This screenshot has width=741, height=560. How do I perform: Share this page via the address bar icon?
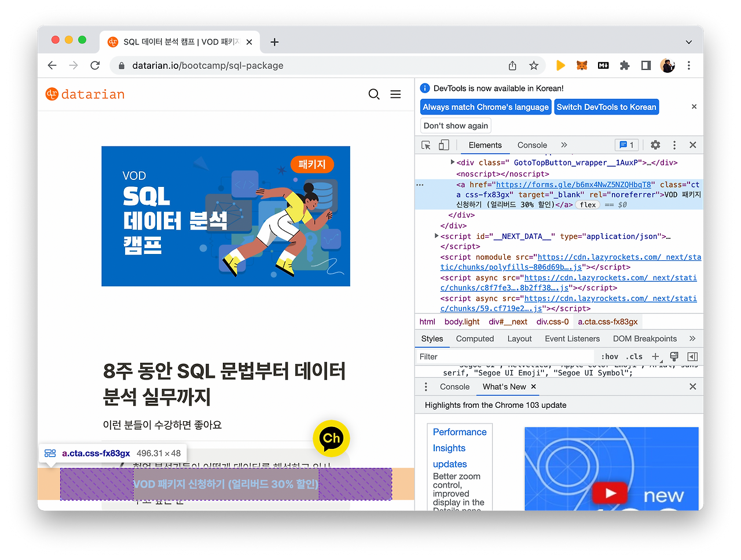512,65
